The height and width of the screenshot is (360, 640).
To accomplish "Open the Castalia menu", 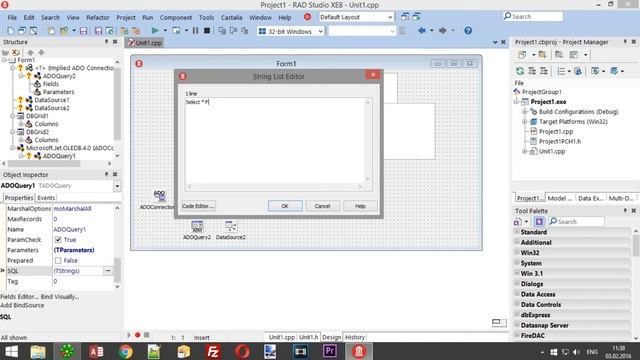I will [x=231, y=18].
